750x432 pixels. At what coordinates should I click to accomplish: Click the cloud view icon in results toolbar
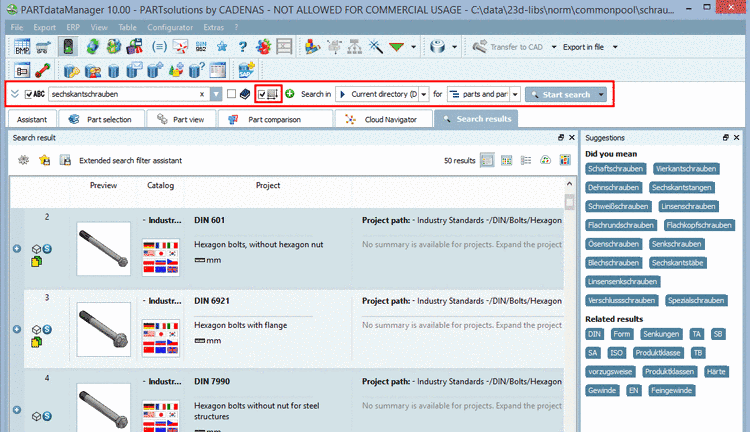[545, 160]
